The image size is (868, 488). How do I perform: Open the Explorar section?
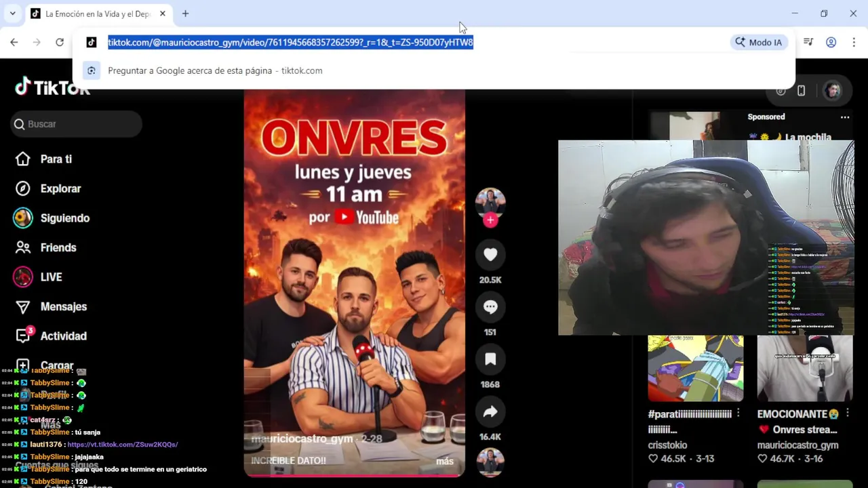pos(60,188)
